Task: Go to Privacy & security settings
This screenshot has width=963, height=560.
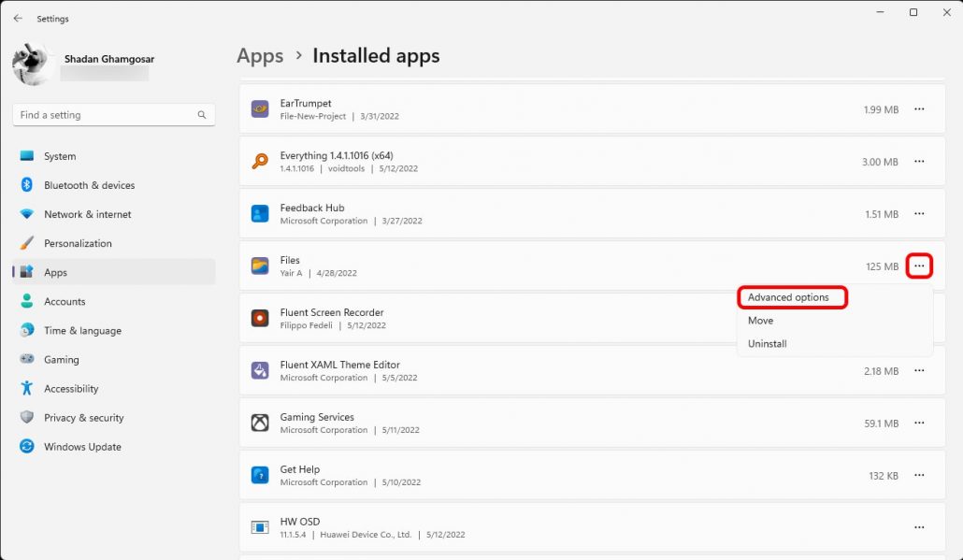Action: click(x=83, y=418)
